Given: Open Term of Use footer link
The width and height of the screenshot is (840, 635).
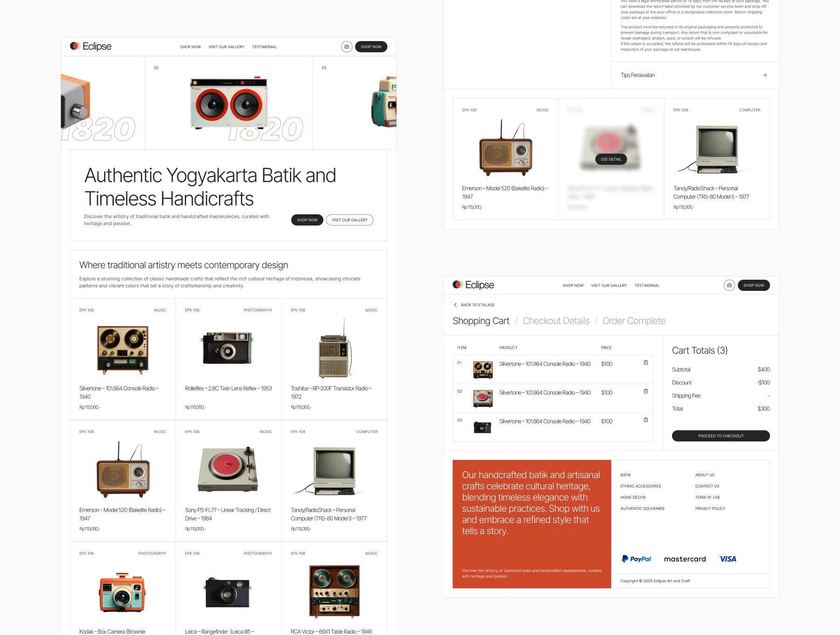Looking at the screenshot, I should (707, 497).
